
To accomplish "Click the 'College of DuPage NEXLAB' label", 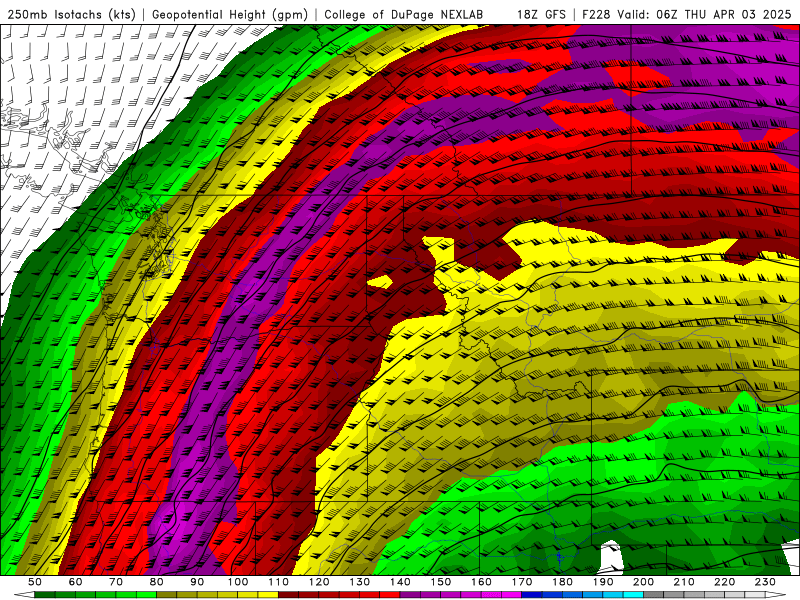I will [x=403, y=14].
